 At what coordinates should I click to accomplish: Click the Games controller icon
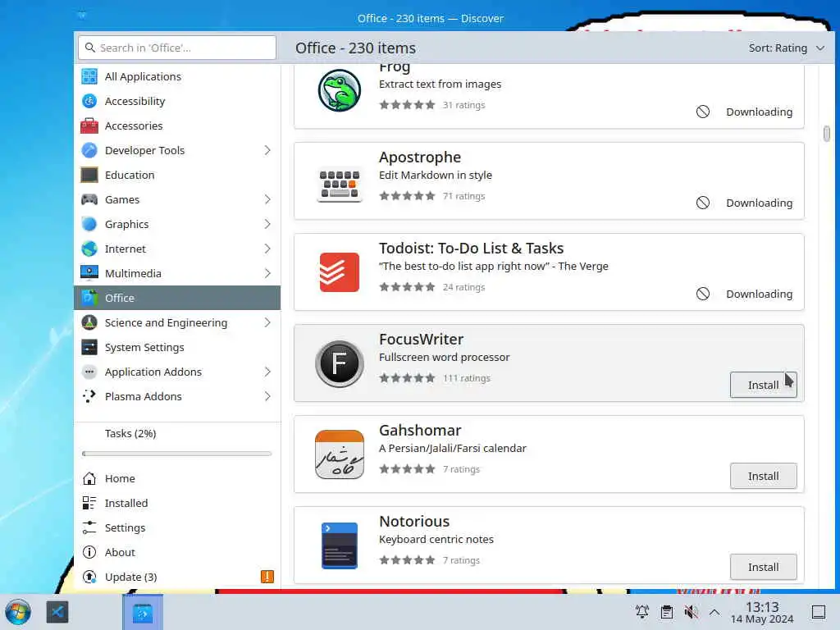point(89,200)
